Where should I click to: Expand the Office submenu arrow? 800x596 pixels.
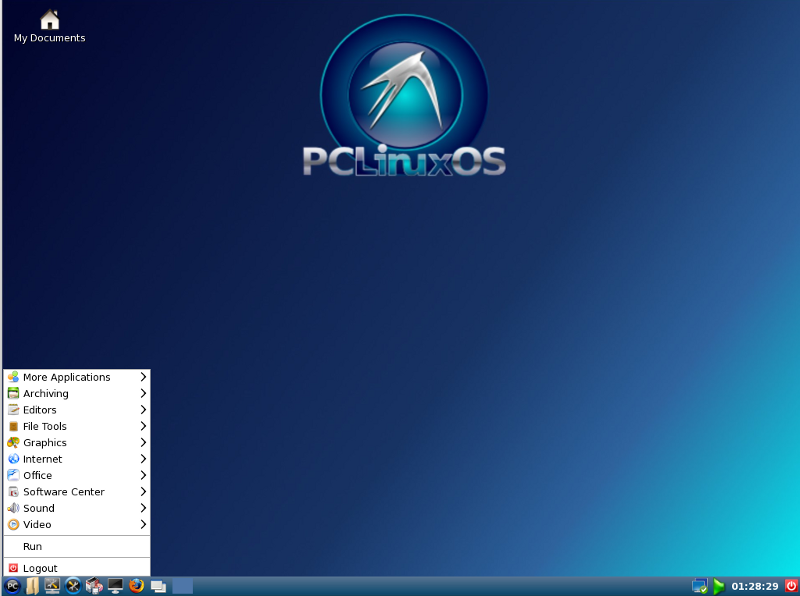click(x=143, y=475)
